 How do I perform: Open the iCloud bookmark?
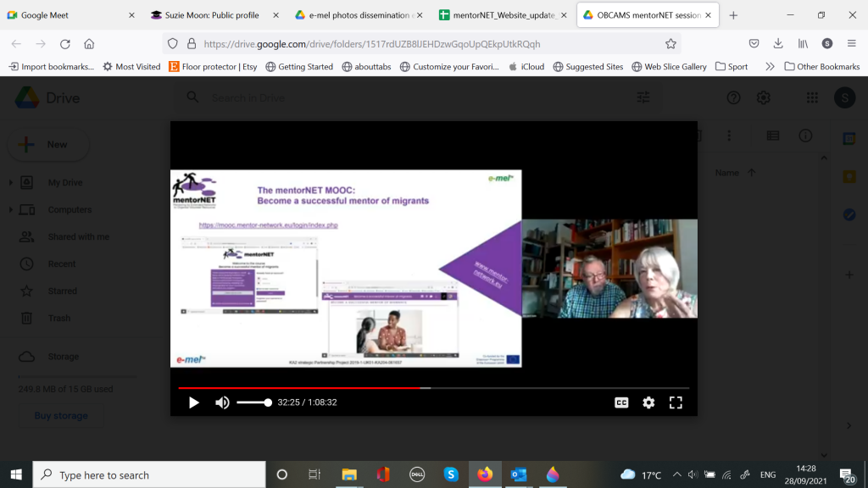[x=526, y=66]
